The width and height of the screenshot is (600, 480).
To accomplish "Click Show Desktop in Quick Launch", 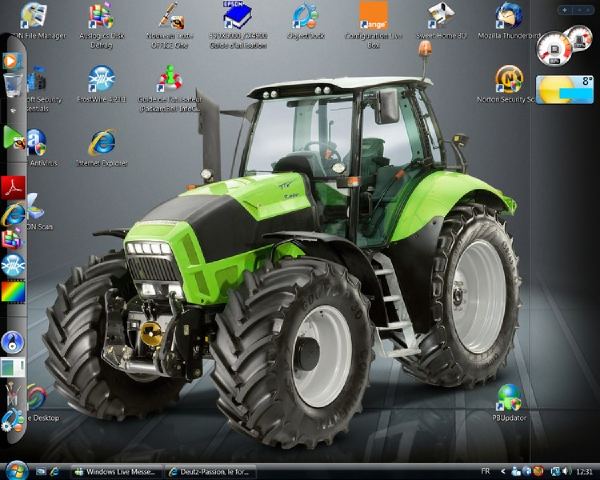I will click(41, 472).
